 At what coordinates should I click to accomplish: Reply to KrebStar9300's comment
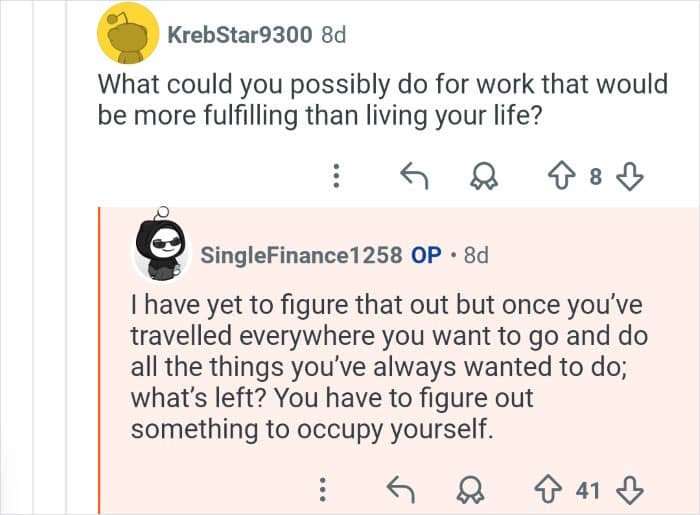[414, 178]
